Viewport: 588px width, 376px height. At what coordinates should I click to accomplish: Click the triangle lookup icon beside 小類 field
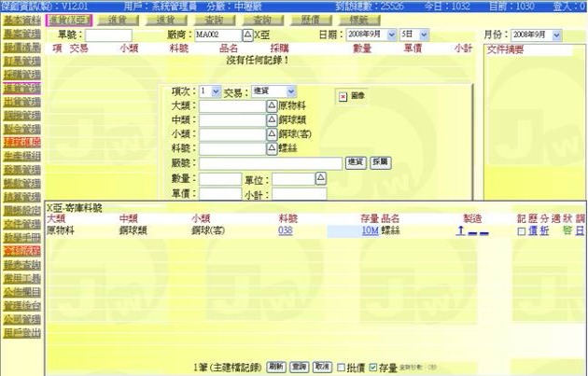272,134
